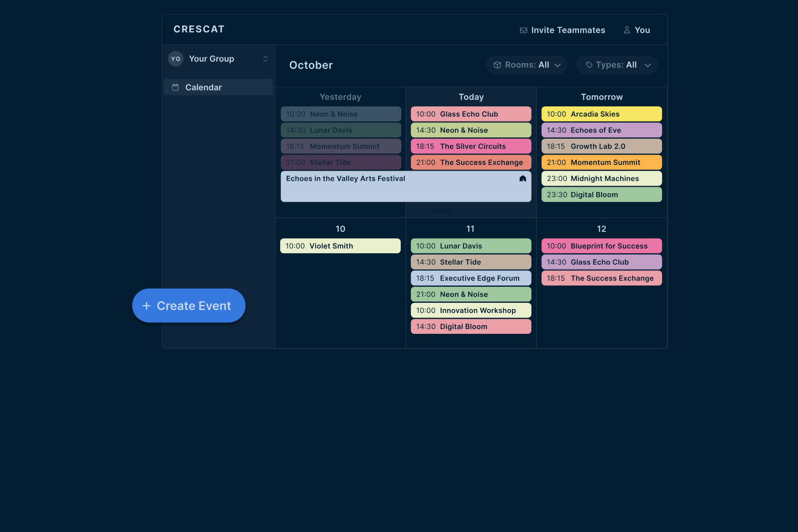
Task: Click the user profile icon beside You
Action: click(627, 30)
